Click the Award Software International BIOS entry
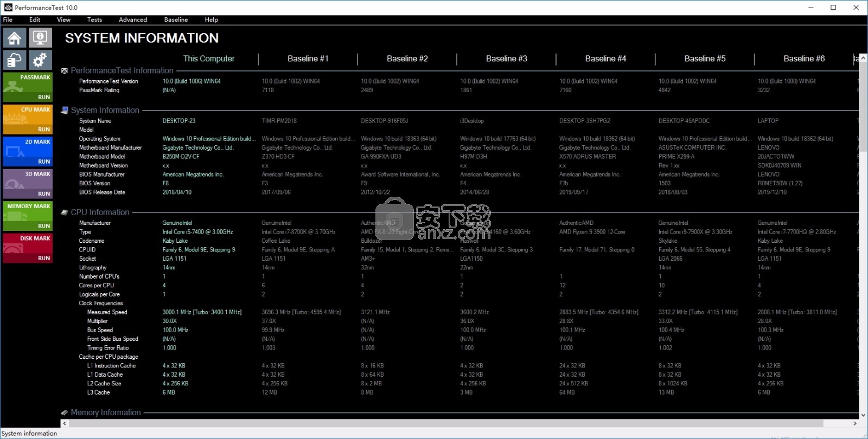Screen dimensions: 868x439 point(400,175)
